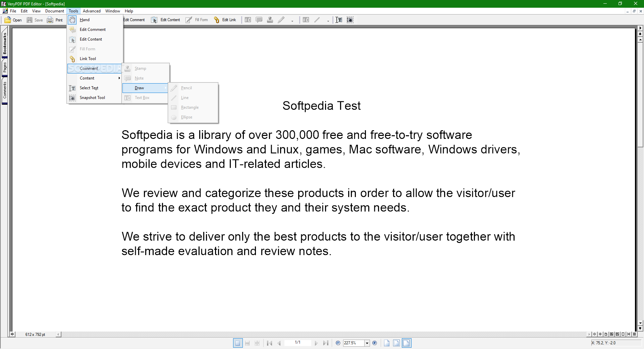Select facing pages layout button
Viewport: 644px width, 349px height.
click(x=257, y=343)
